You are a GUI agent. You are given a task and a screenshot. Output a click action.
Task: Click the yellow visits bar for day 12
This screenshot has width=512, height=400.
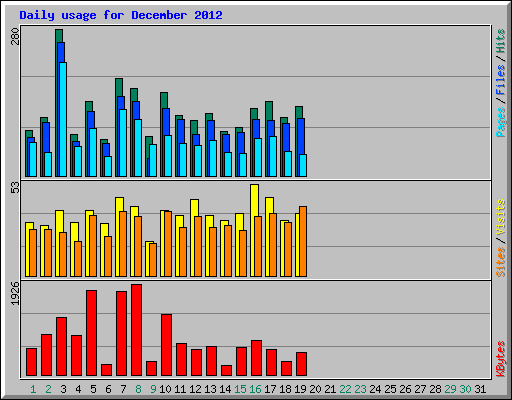(194, 207)
